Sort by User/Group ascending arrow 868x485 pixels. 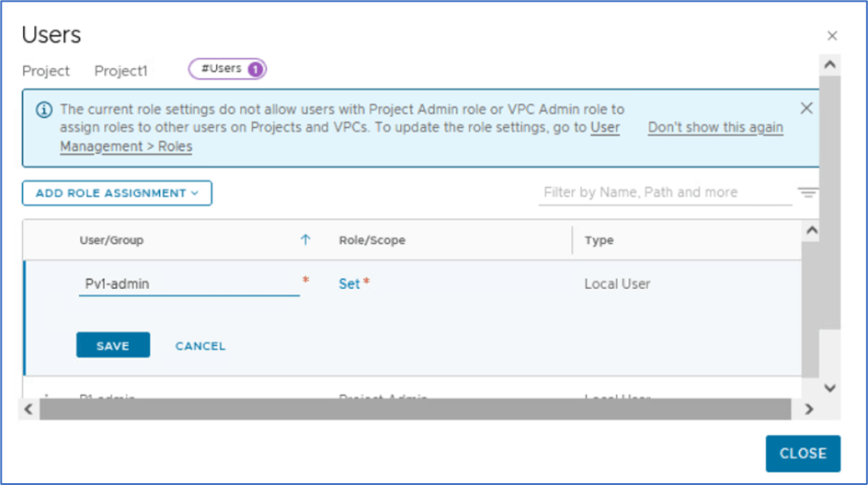[x=305, y=240]
